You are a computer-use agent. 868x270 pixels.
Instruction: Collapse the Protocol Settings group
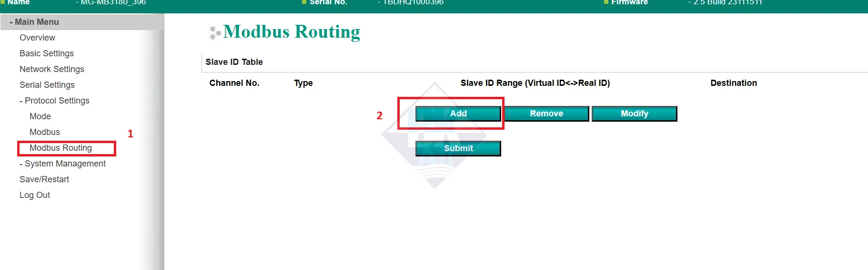pos(54,101)
